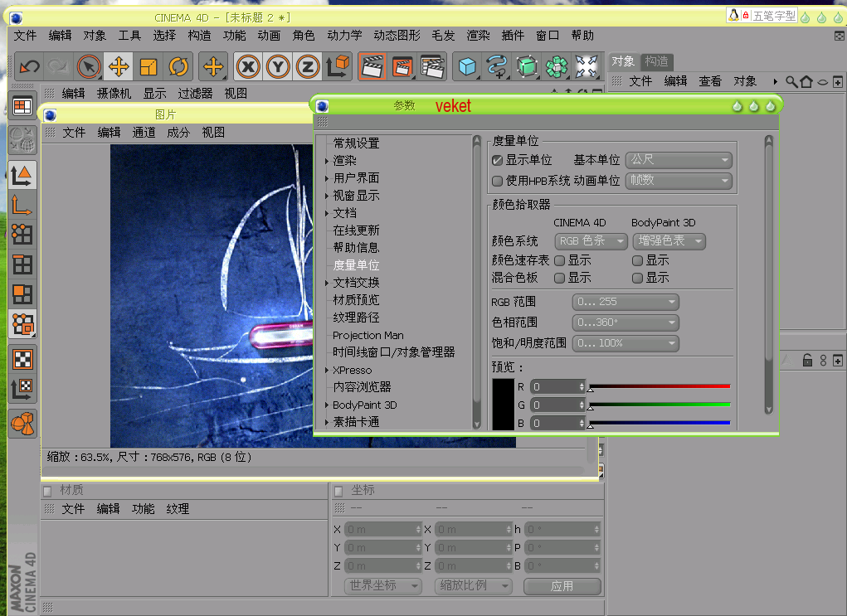Add HyperNURBS green cube icon

527,67
